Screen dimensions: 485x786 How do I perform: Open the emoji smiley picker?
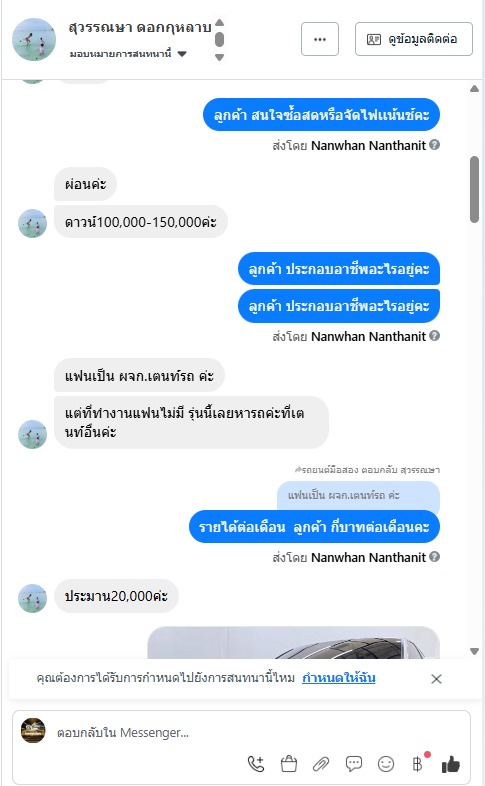(x=386, y=764)
